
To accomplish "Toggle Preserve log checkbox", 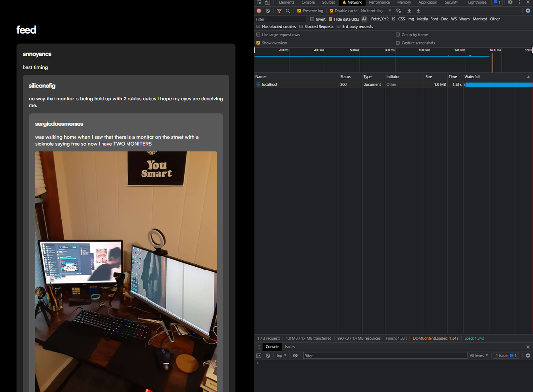I will click(299, 11).
